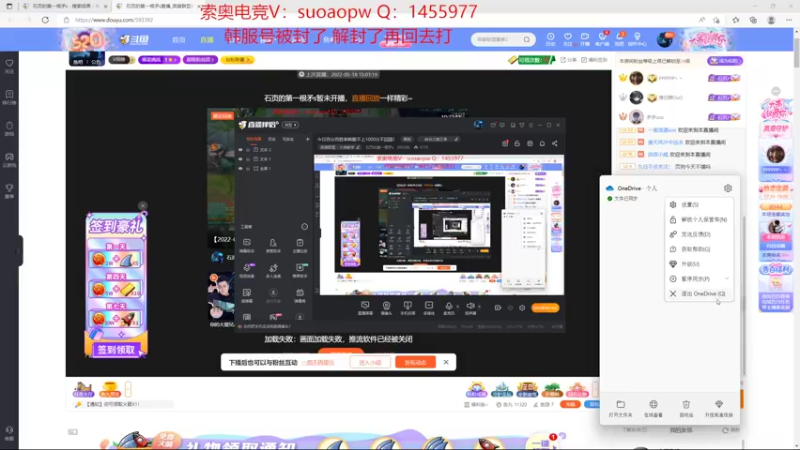Select 获取帮助 in OneDrive menu

(x=699, y=249)
